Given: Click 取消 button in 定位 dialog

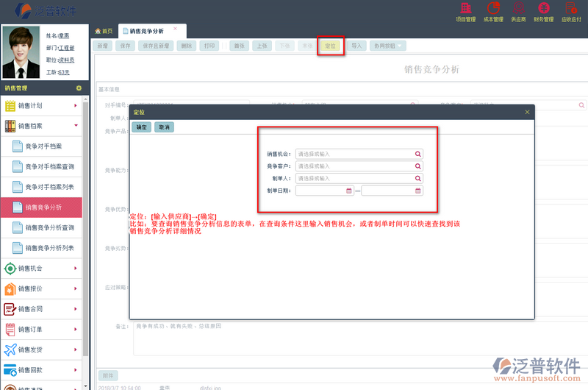Looking at the screenshot, I should [164, 127].
